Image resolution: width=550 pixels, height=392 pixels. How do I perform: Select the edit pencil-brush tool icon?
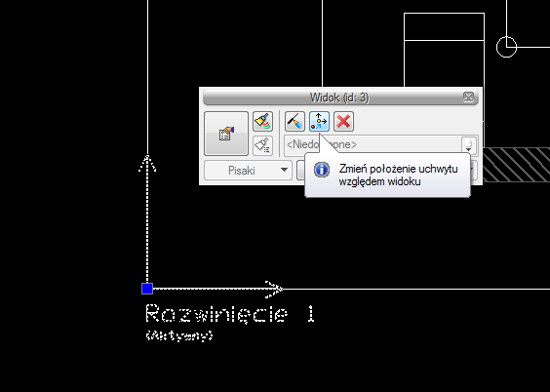[295, 121]
